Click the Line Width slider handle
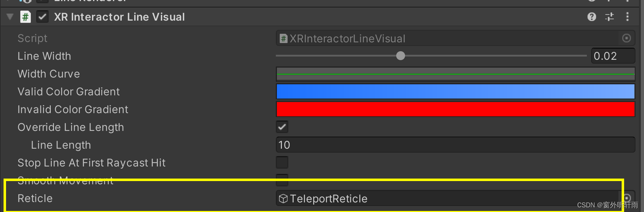This screenshot has height=212, width=644. [400, 56]
